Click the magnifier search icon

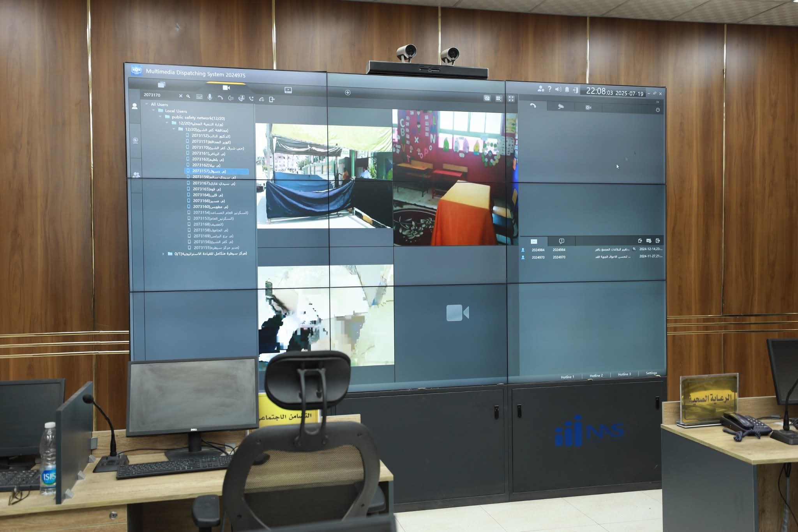[x=188, y=96]
